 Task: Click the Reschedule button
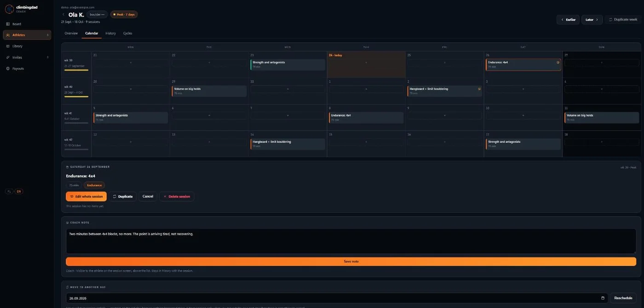pyautogui.click(x=623, y=298)
